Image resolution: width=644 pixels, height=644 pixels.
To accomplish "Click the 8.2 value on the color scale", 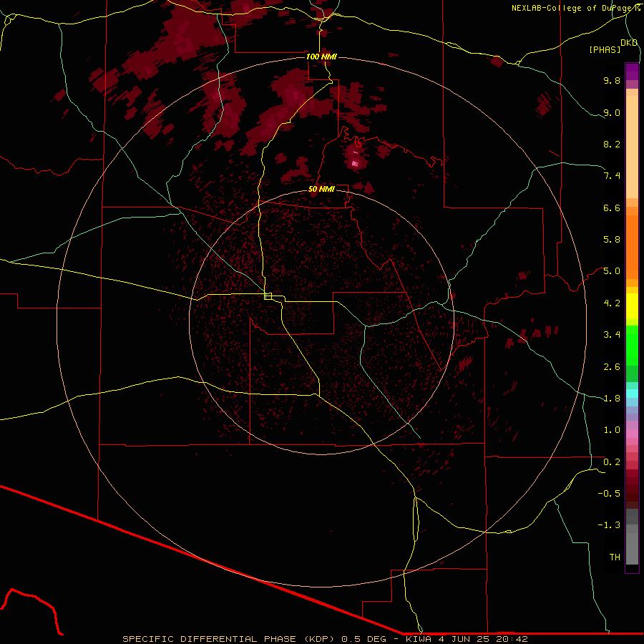I will [x=612, y=144].
